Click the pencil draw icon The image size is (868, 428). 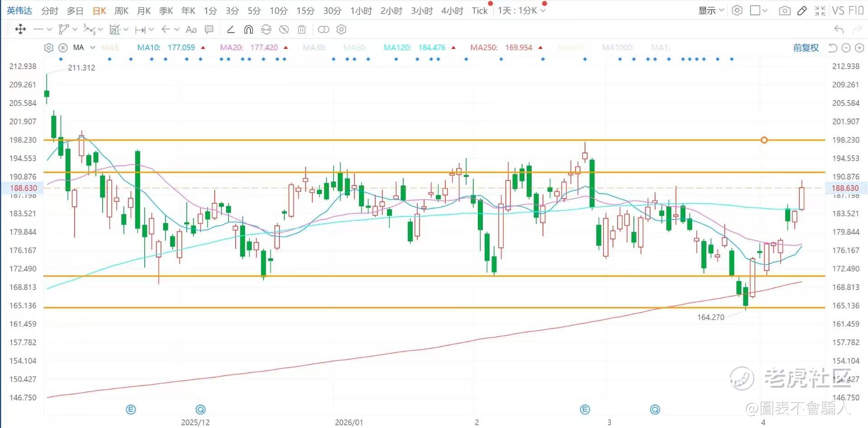click(x=802, y=10)
